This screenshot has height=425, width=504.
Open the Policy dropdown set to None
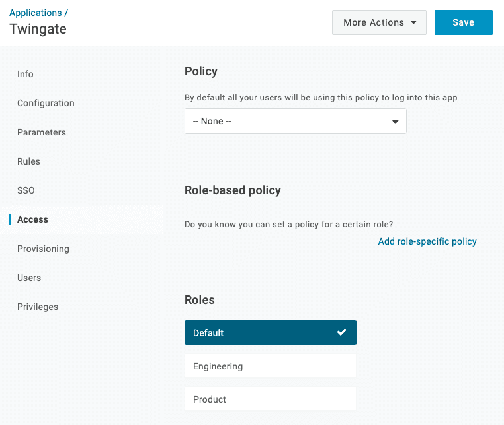pos(295,122)
